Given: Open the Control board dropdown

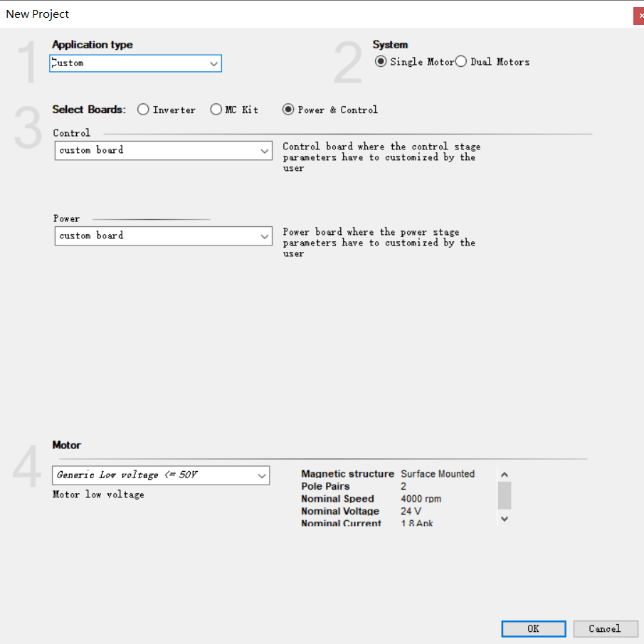Looking at the screenshot, I should point(164,151).
